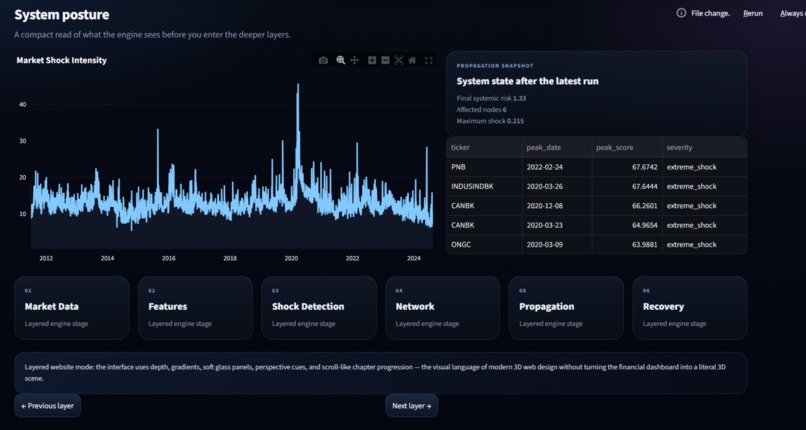The image size is (806, 430).
Task: Autoscale the Market Shock Intensity chart
Action: click(398, 61)
